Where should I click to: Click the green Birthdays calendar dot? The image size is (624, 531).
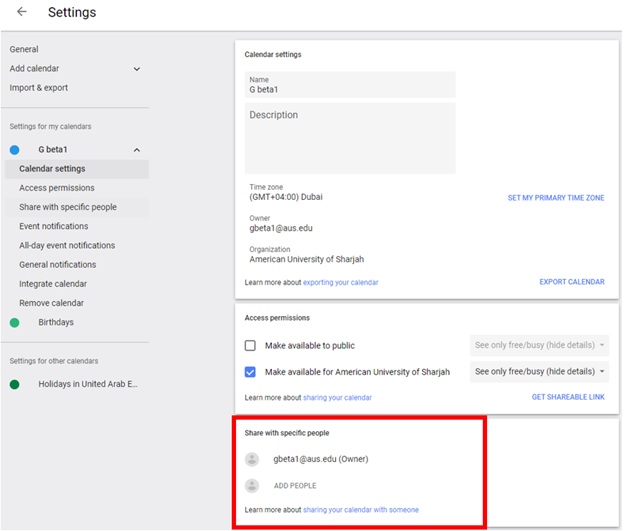point(14,322)
